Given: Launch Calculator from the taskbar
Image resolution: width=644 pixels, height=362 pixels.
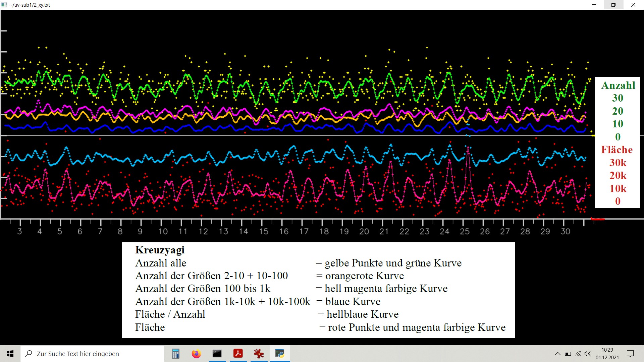Looking at the screenshot, I should click(175, 354).
